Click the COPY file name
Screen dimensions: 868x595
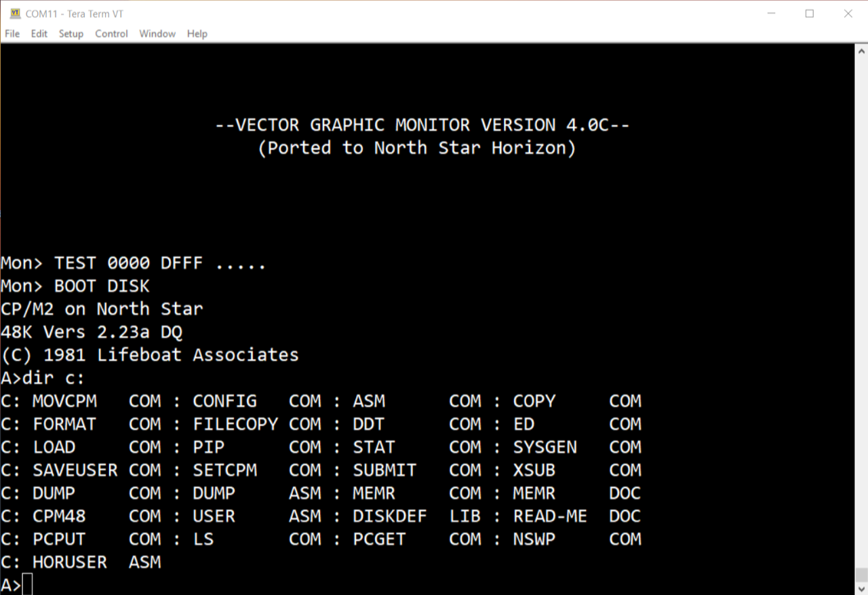(534, 402)
